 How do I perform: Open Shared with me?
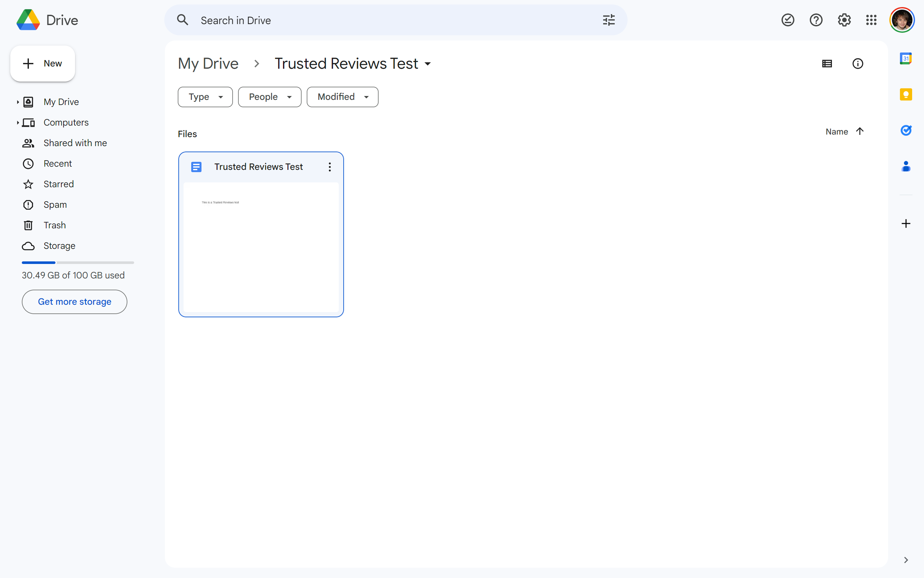[x=75, y=143]
